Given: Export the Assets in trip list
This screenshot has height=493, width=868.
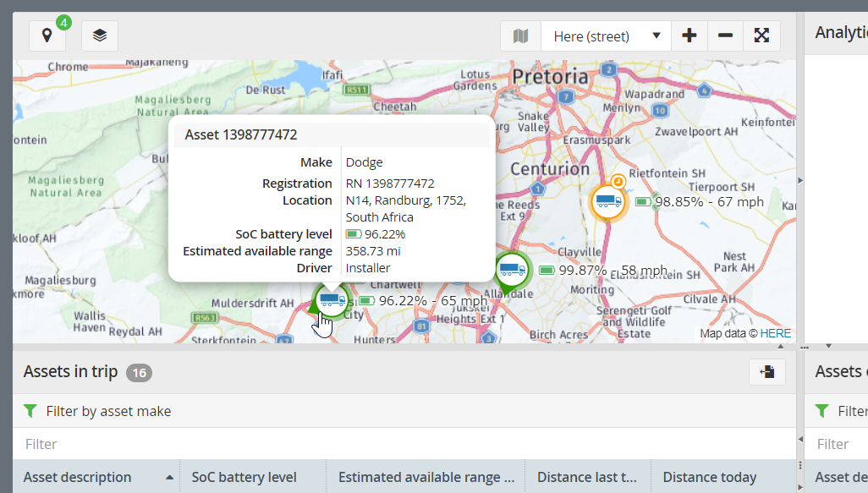Looking at the screenshot, I should [767, 372].
